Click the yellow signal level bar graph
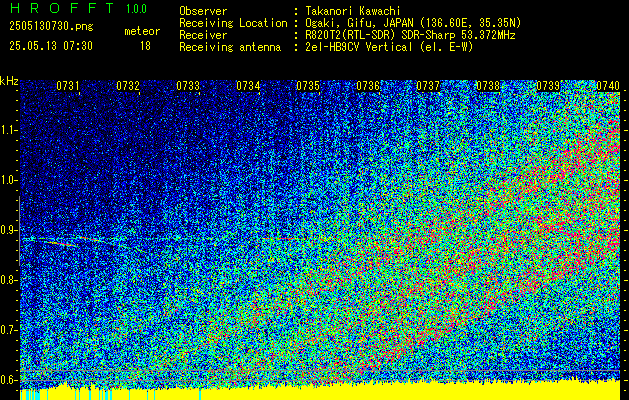 [320, 390]
